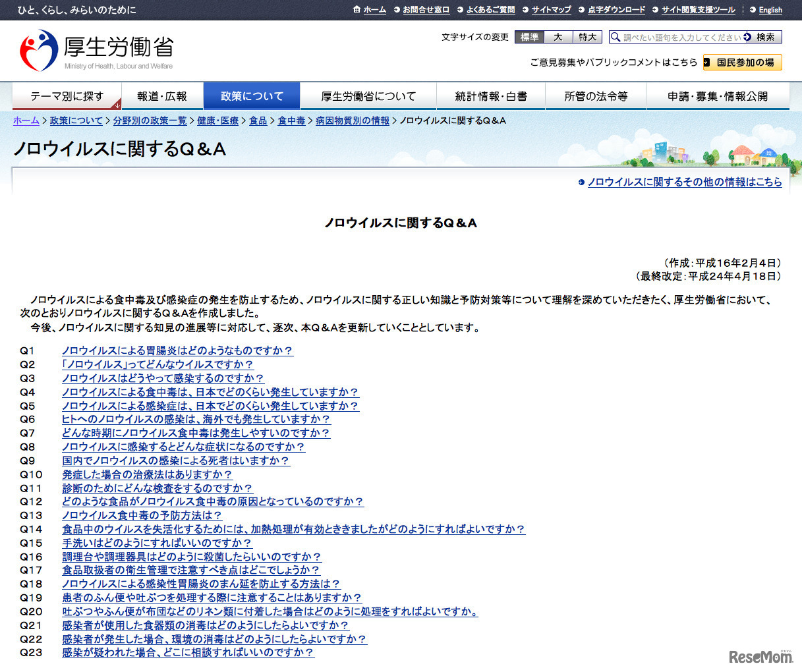Open the 政策について tab
The width and height of the screenshot is (802, 672).
point(252,96)
